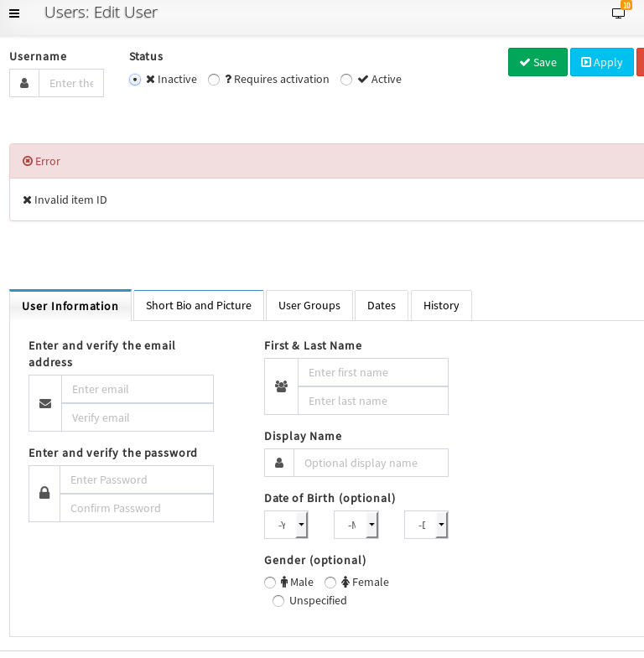This screenshot has height=658, width=644.
Task: Focus the Confirm Password field
Action: pyautogui.click(x=137, y=508)
